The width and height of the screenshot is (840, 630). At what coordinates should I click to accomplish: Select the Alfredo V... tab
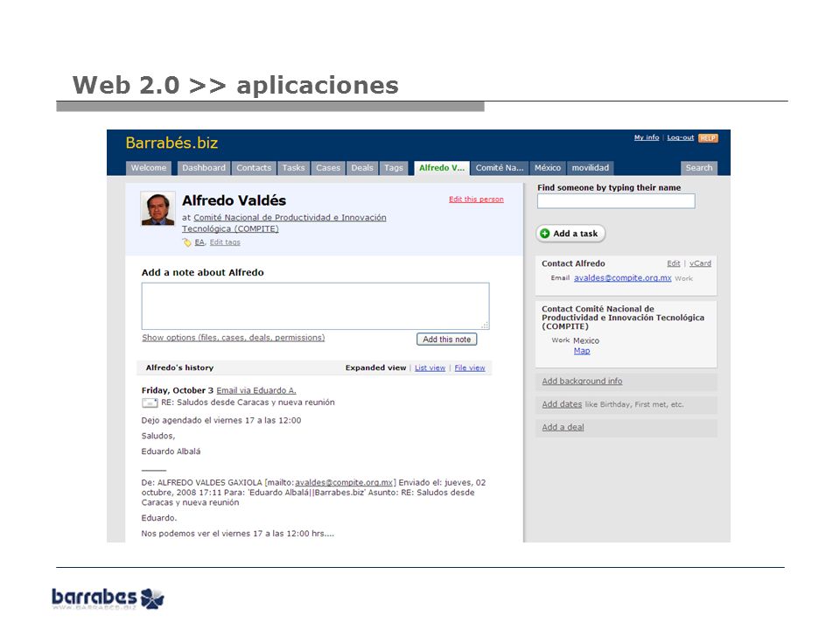[x=442, y=168]
